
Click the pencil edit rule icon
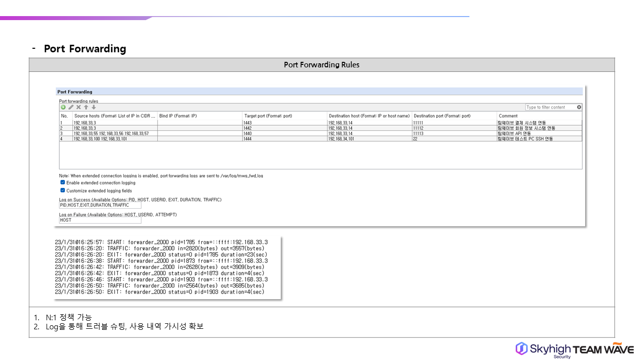[x=71, y=107]
